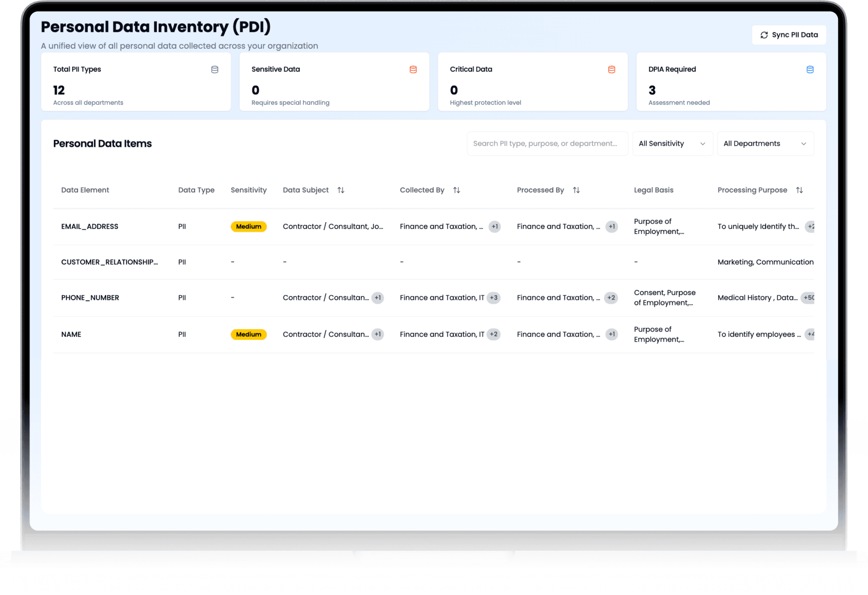Viewport: 868px width, 595px height.
Task: Click the Sync PII Data button
Action: (x=789, y=35)
